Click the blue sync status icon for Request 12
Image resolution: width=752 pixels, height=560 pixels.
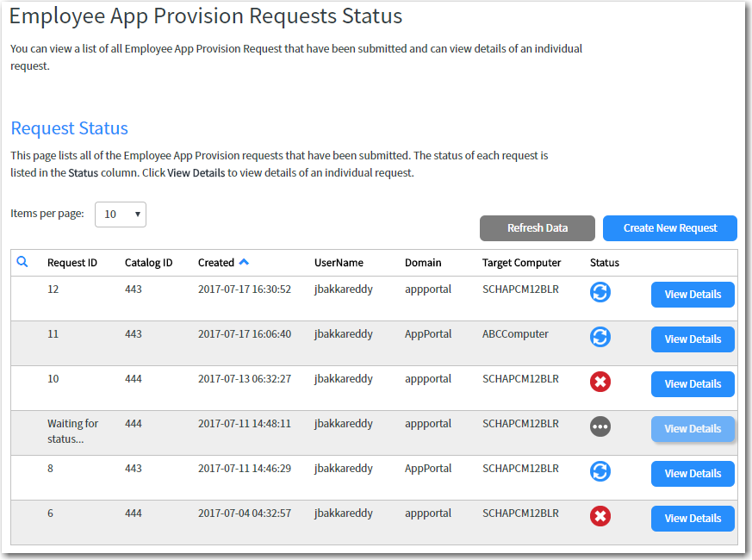click(600, 292)
